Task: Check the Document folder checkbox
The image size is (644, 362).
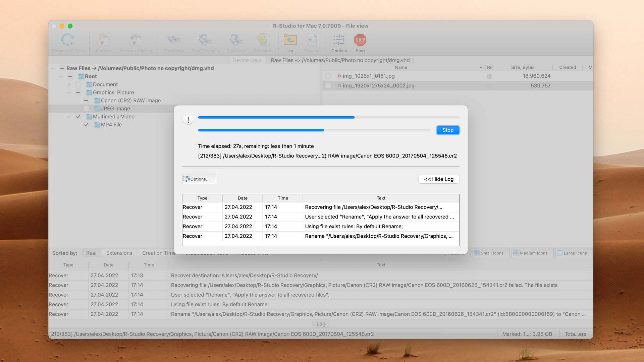Action: click(x=78, y=84)
